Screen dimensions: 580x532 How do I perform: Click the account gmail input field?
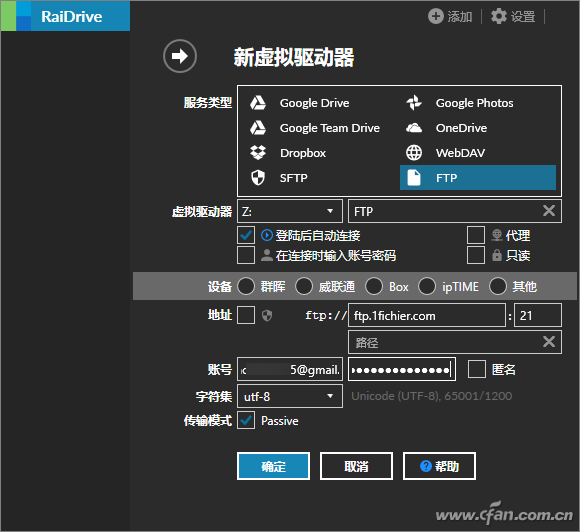pos(290,369)
